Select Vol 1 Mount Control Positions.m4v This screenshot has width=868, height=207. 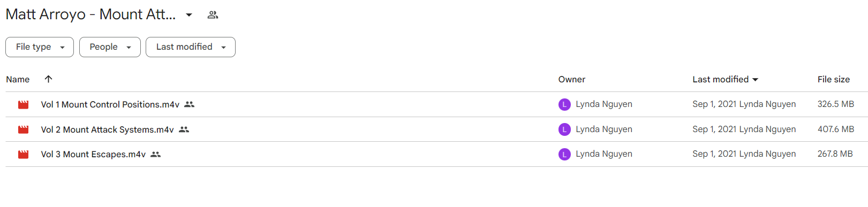tap(110, 104)
